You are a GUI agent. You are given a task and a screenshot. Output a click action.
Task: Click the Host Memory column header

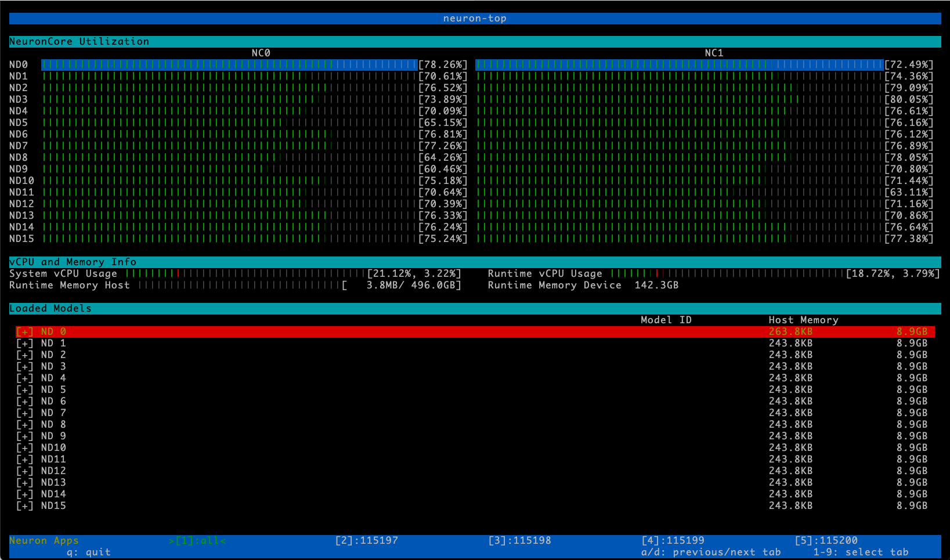803,320
